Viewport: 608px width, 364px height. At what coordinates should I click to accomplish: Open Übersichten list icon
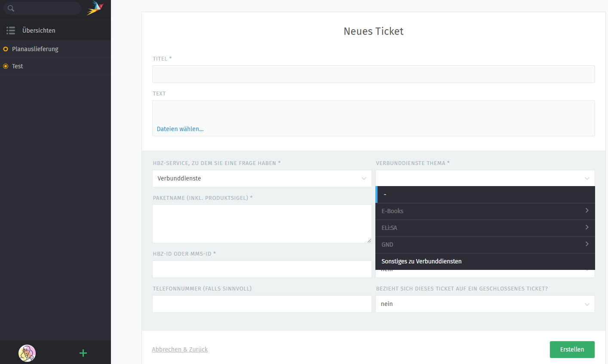click(11, 31)
